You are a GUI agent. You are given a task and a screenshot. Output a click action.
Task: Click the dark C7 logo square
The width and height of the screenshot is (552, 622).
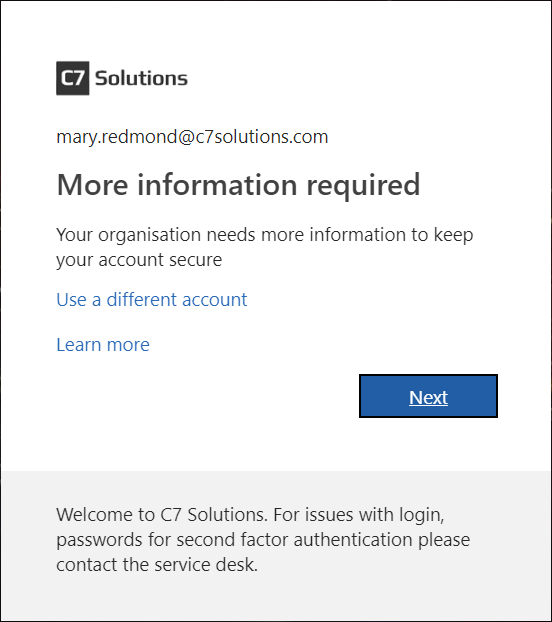(73, 78)
